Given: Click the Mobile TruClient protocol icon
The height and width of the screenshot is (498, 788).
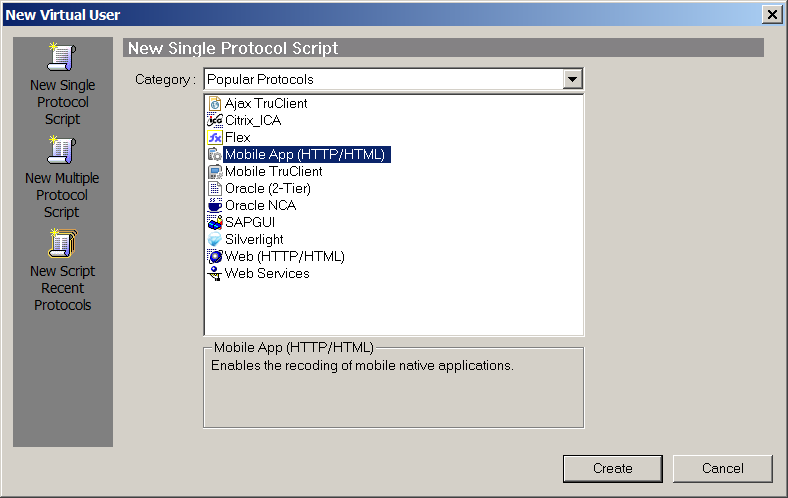Looking at the screenshot, I should (215, 172).
